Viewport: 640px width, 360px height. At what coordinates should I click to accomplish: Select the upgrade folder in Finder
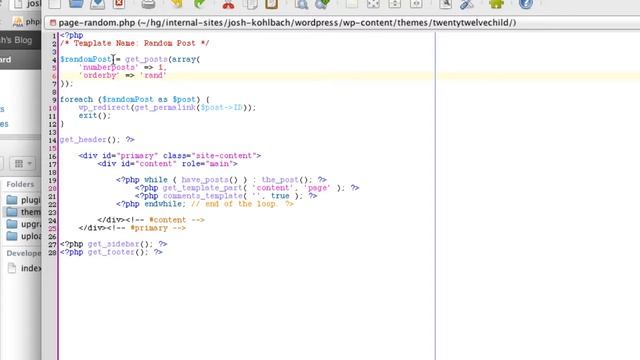[24, 224]
